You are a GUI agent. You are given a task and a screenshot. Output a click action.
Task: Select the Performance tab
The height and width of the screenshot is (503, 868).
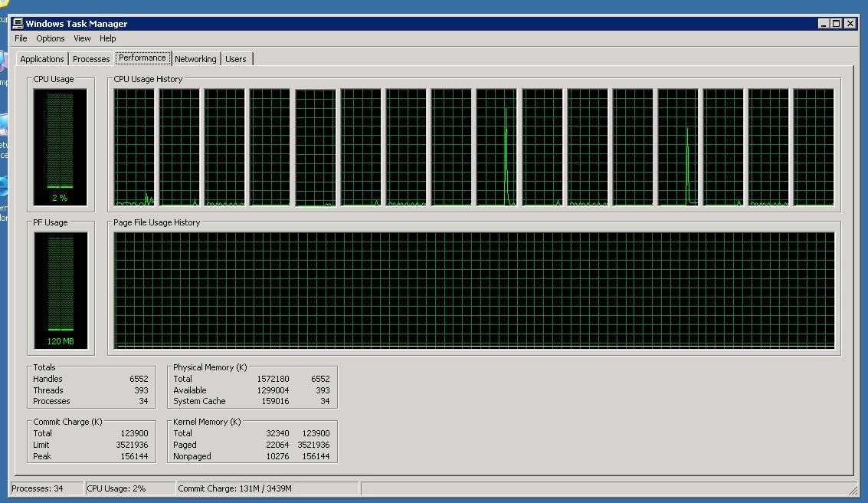[142, 58]
